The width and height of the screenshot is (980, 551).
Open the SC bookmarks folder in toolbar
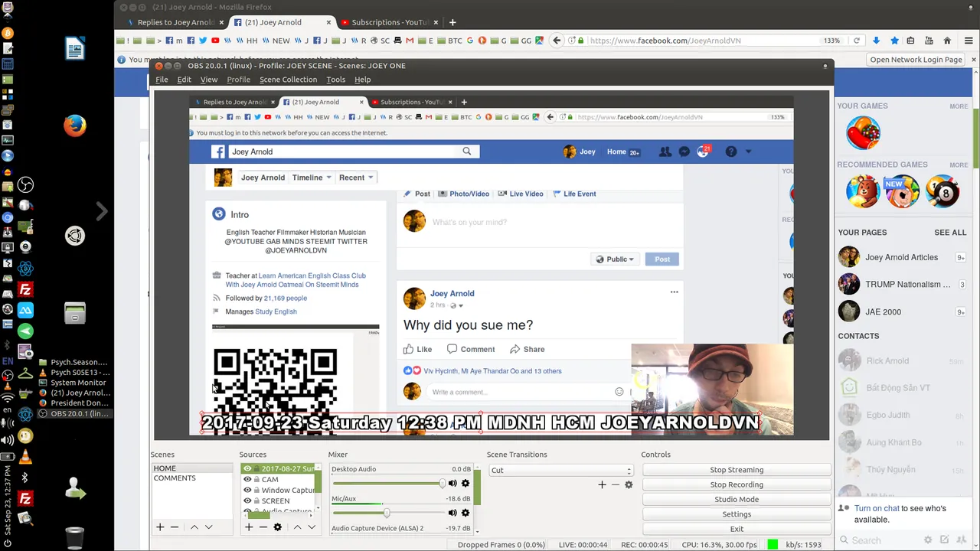[x=381, y=41]
